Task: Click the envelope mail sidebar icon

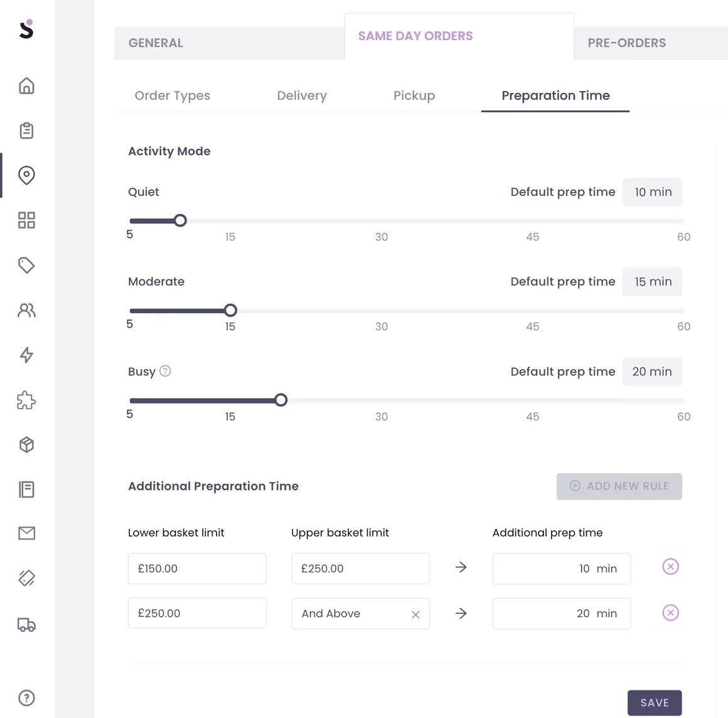Action: [x=26, y=533]
